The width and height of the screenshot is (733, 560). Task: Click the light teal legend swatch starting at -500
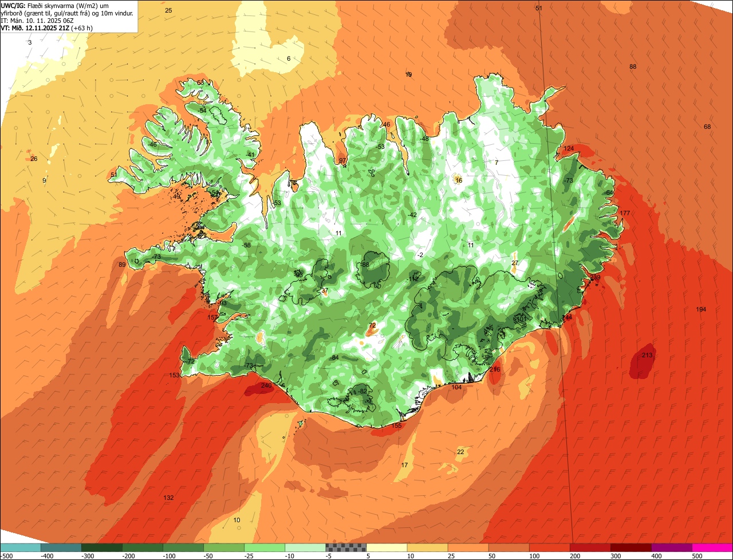(x=20, y=547)
